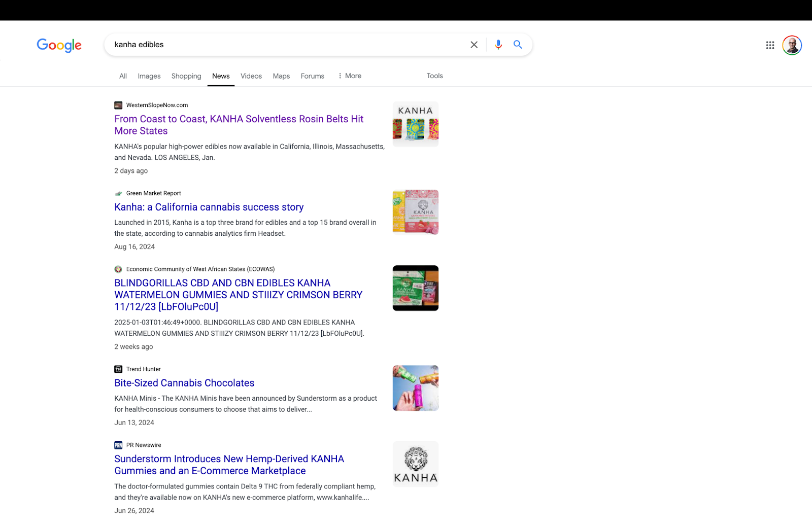Click the watermelon gummies video thumbnail
The height and width of the screenshot is (528, 812).
click(416, 288)
